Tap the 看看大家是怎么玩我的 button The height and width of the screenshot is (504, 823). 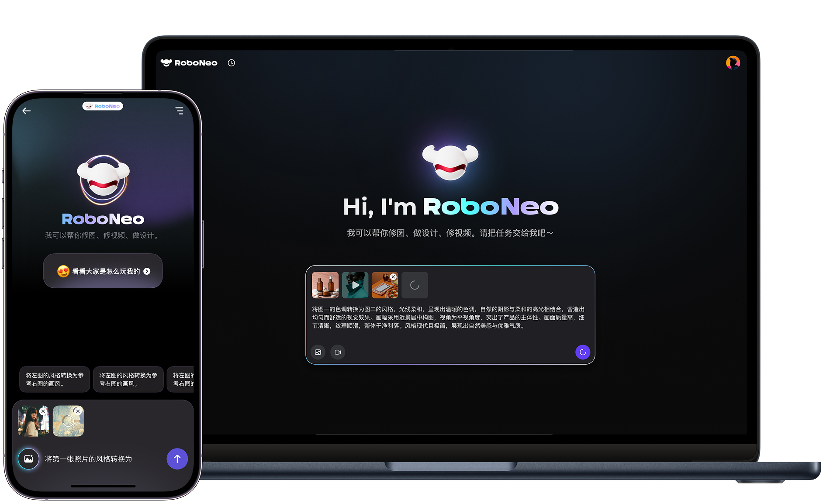(x=103, y=271)
